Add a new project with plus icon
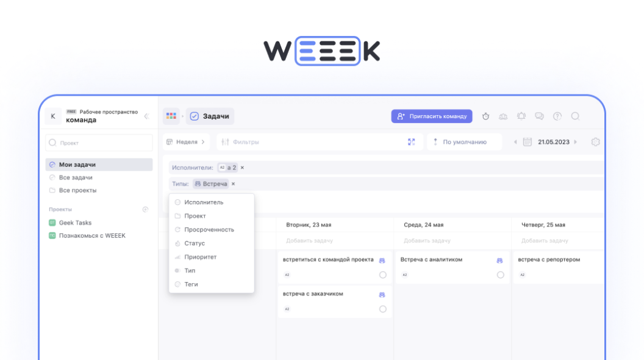The image size is (644, 360). tap(145, 210)
